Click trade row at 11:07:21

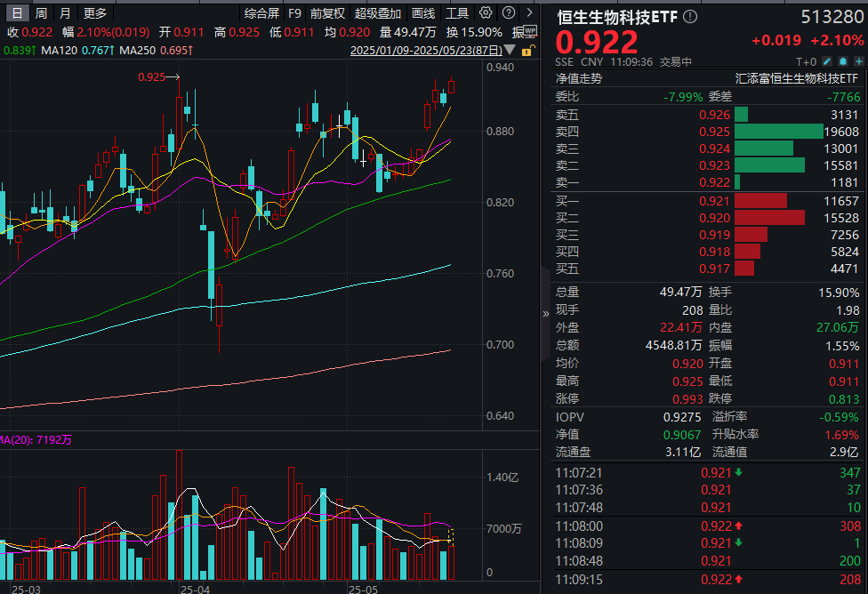pos(709,473)
